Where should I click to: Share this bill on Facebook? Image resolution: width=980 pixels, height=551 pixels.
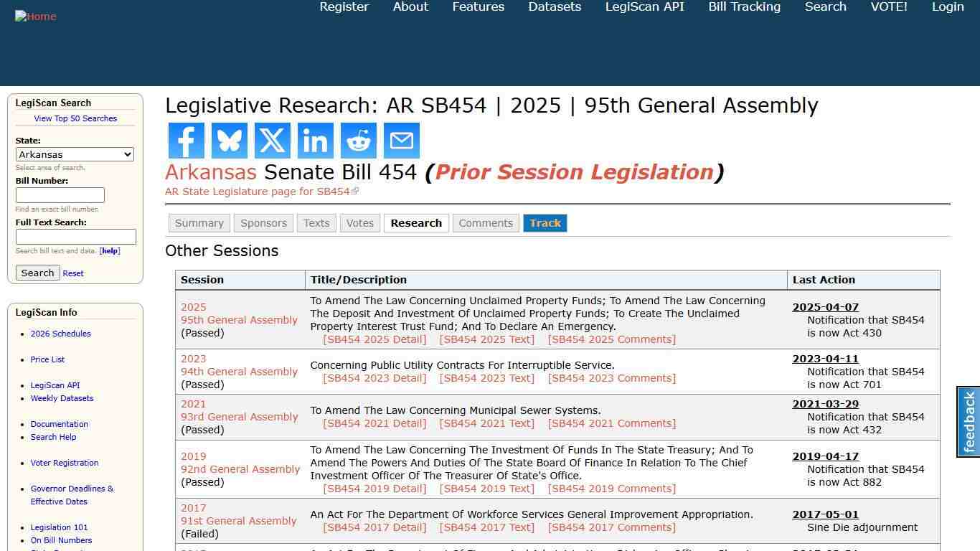click(x=186, y=141)
